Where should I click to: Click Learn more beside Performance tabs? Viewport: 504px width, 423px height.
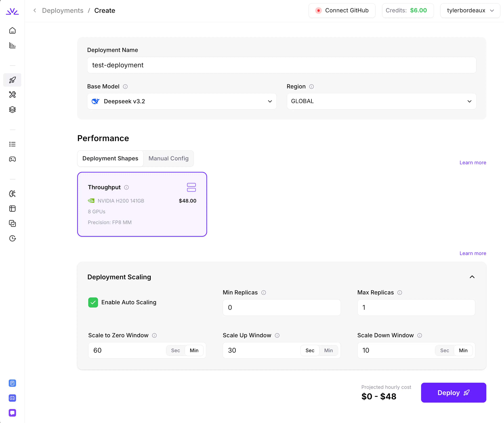(472, 163)
